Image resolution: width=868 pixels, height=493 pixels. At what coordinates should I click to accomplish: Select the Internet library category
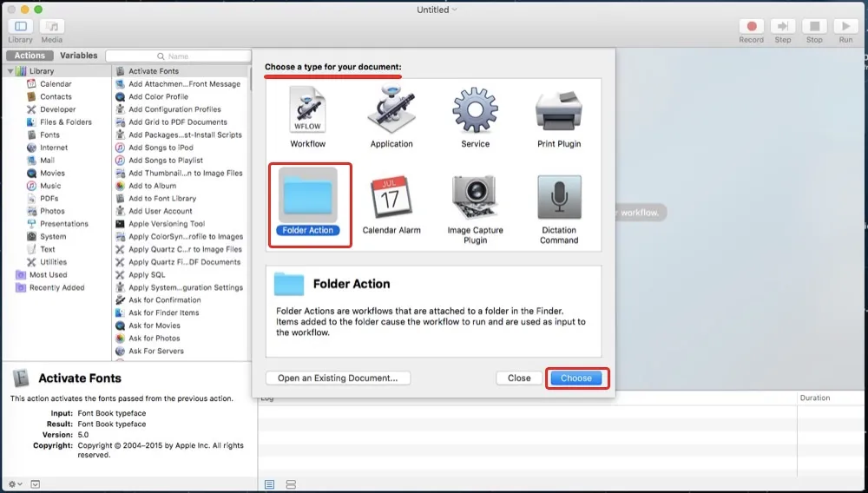[54, 148]
